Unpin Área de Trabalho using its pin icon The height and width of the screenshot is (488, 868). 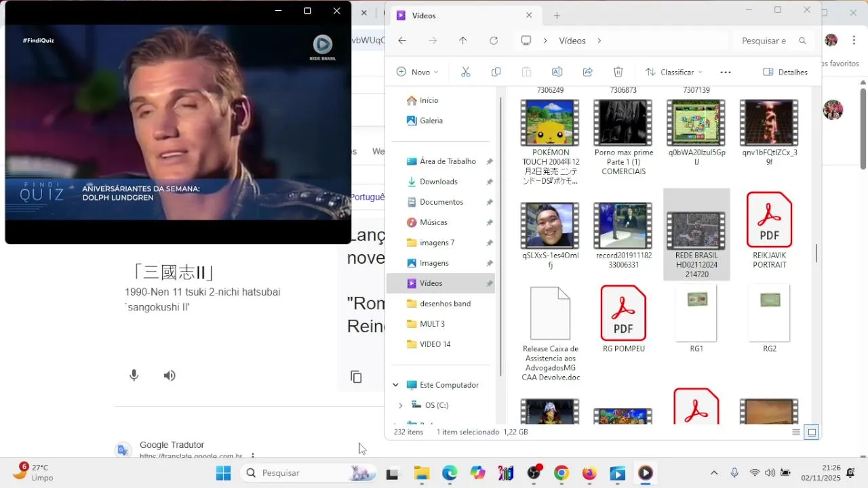(x=490, y=161)
